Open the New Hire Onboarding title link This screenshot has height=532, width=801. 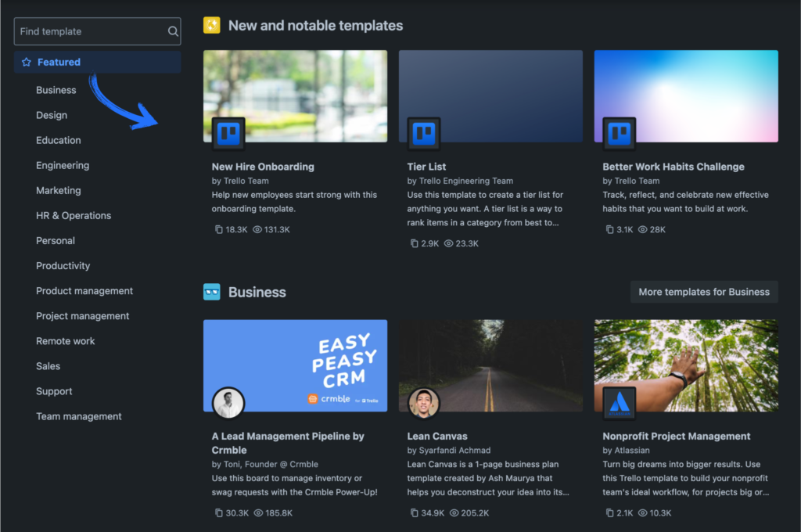click(x=263, y=166)
